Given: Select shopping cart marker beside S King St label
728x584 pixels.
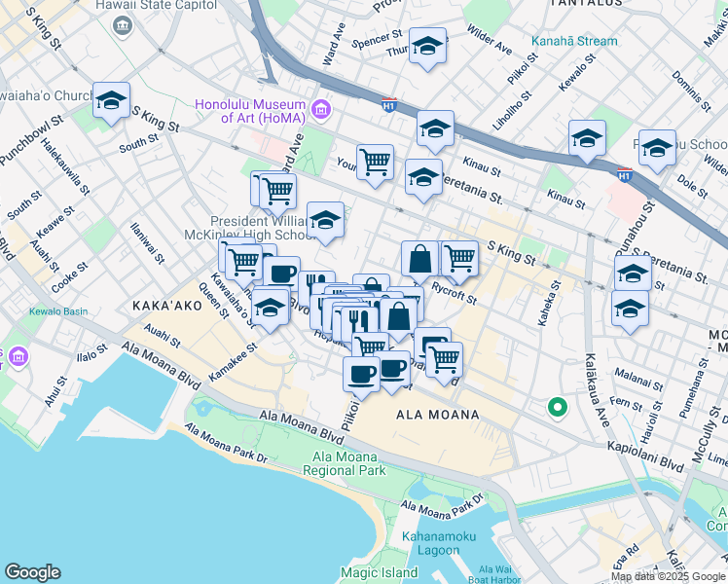Looking at the screenshot, I should (459, 263).
